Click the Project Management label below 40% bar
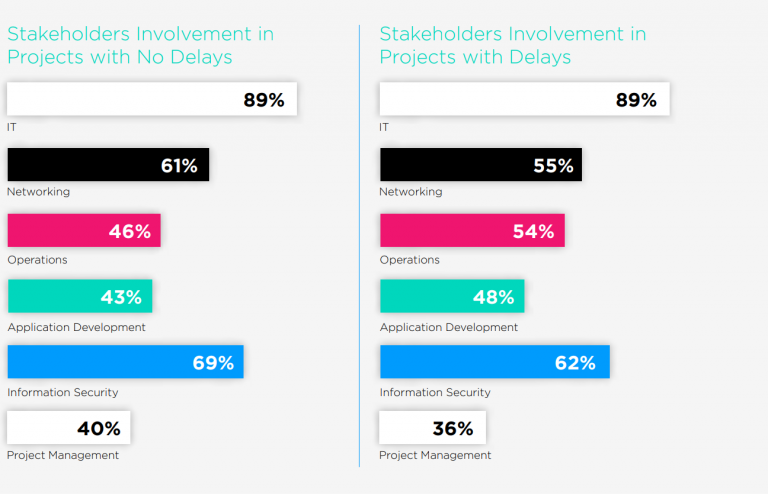Viewport: 768px width, 495px height. [x=63, y=456]
